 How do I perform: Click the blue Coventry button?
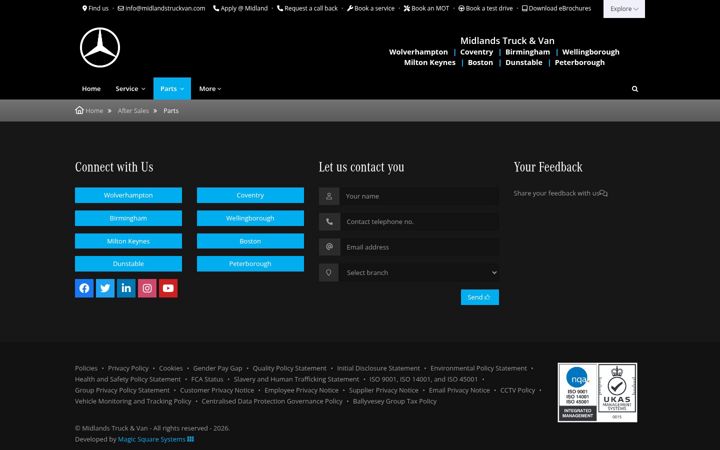250,195
